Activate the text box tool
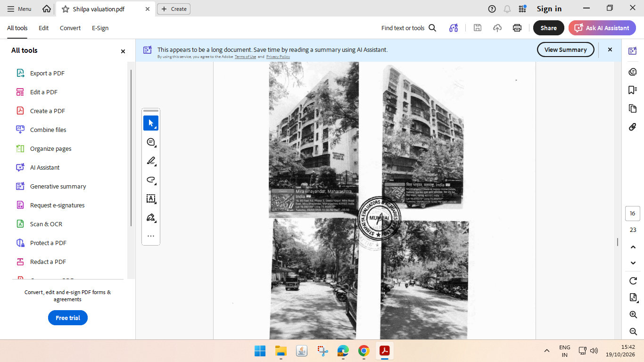The image size is (644, 362). pos(151,198)
